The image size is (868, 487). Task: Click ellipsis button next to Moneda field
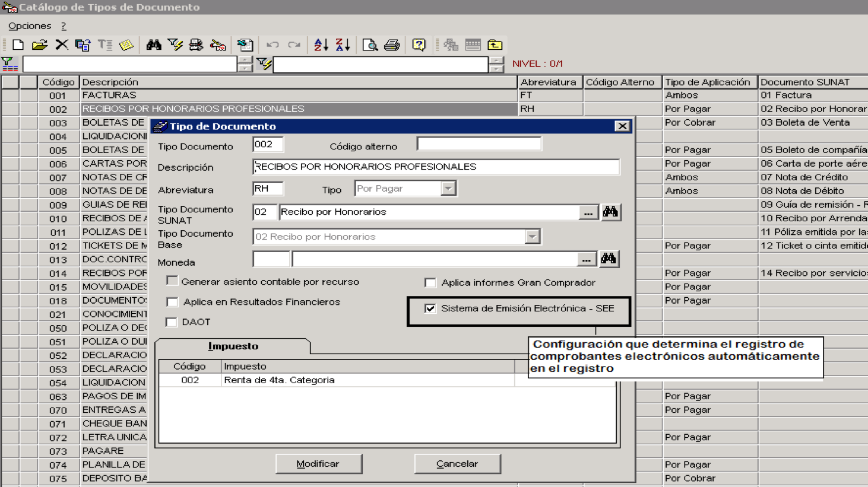pyautogui.click(x=586, y=259)
